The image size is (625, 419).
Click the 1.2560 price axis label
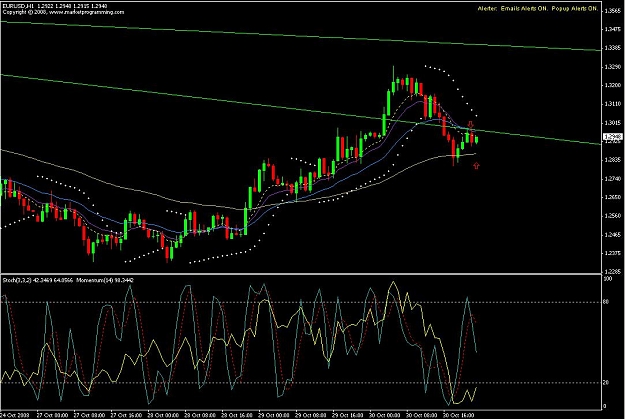pyautogui.click(x=613, y=216)
